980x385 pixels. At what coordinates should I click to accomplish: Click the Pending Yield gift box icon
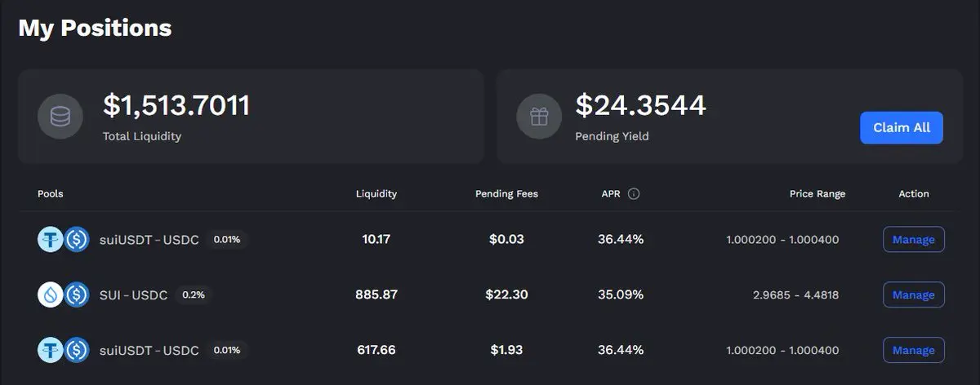(x=539, y=117)
